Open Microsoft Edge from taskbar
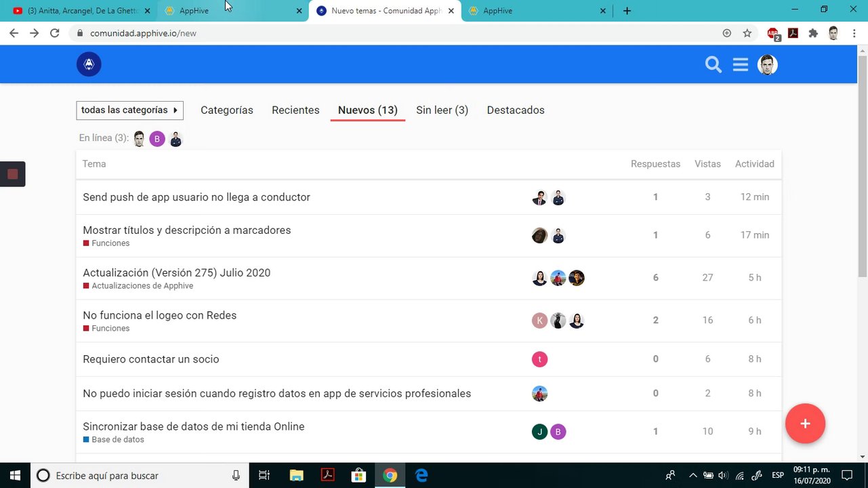868x488 pixels. [421, 475]
